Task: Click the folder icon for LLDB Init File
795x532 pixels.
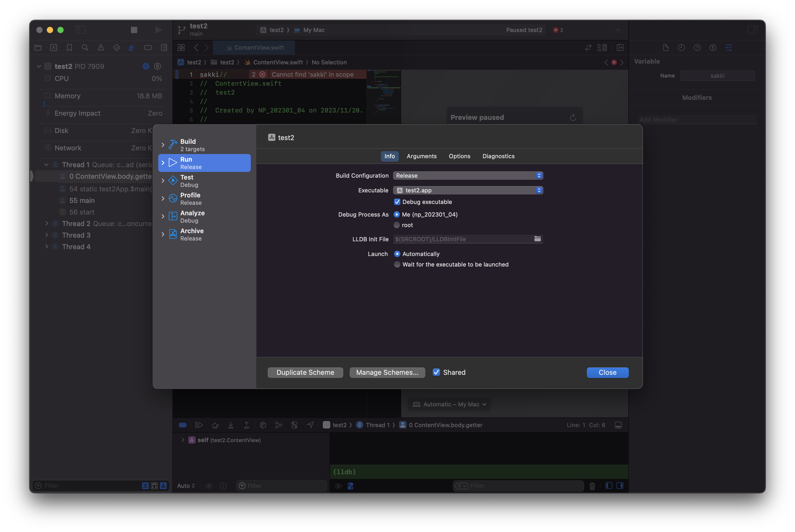Action: pos(537,239)
